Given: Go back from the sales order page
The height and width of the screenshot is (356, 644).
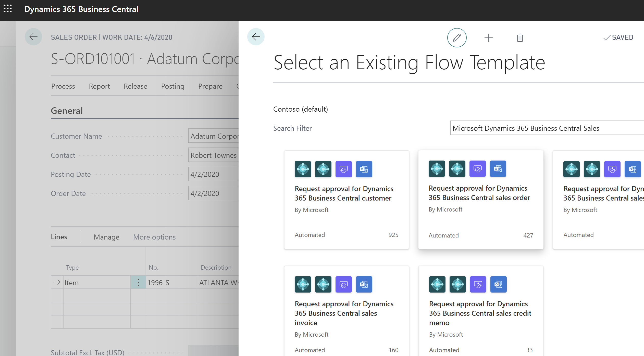Looking at the screenshot, I should 33,37.
